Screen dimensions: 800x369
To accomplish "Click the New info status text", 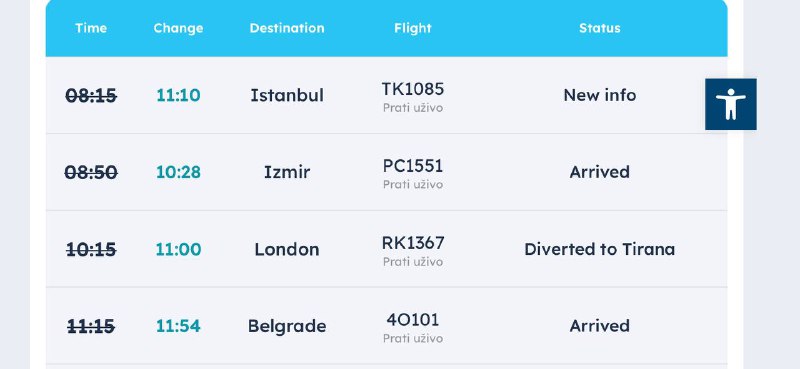I will pyautogui.click(x=599, y=95).
